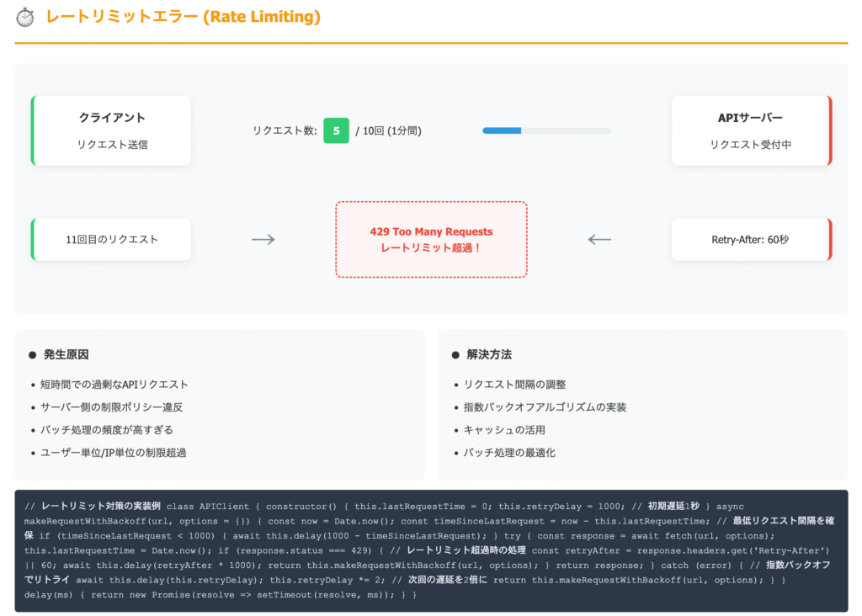Click the green request count badge showing 5
Viewport: 862px width, 616px height.
click(336, 130)
